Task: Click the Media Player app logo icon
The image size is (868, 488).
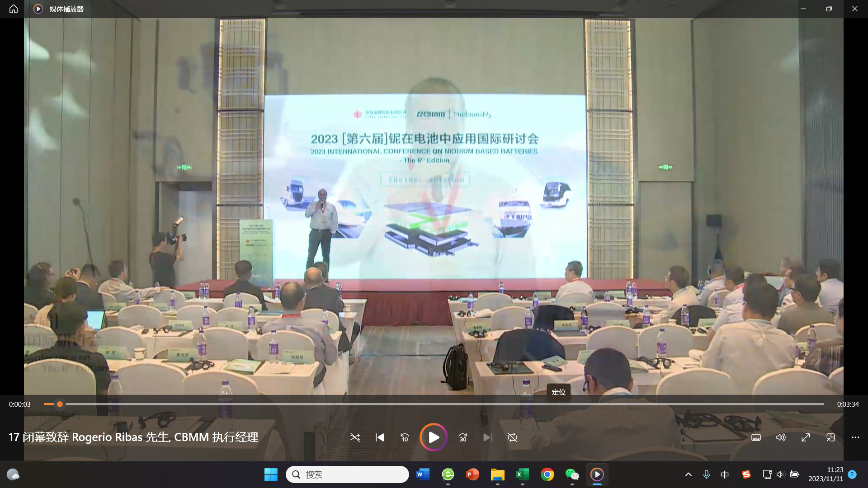Action: (38, 9)
